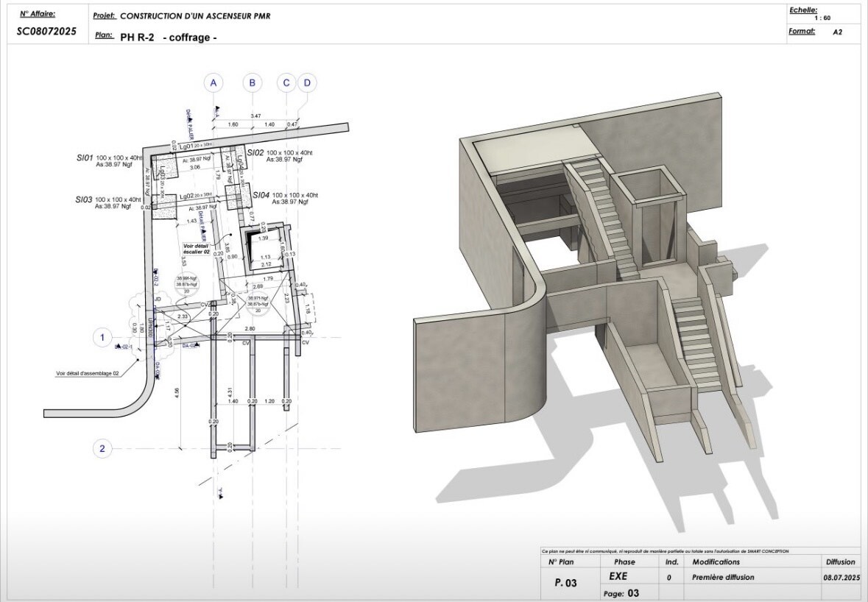Click the 'Phase' title block header

click(x=624, y=562)
